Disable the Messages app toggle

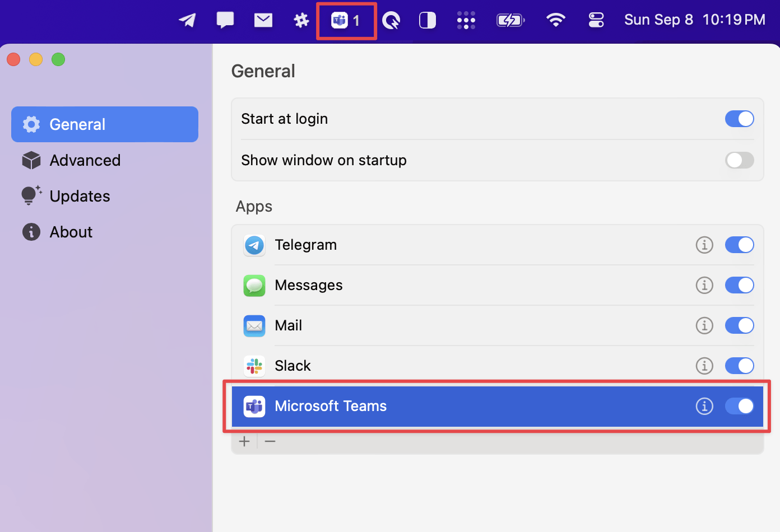(x=740, y=285)
